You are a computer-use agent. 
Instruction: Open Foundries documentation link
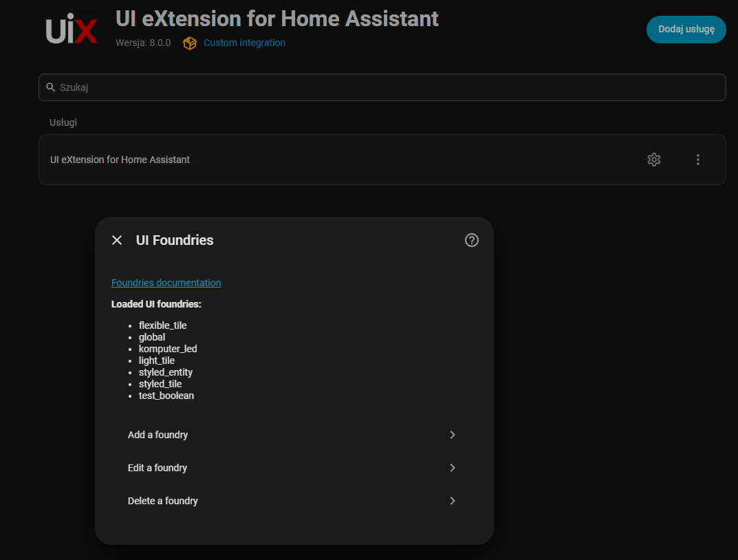click(x=166, y=283)
